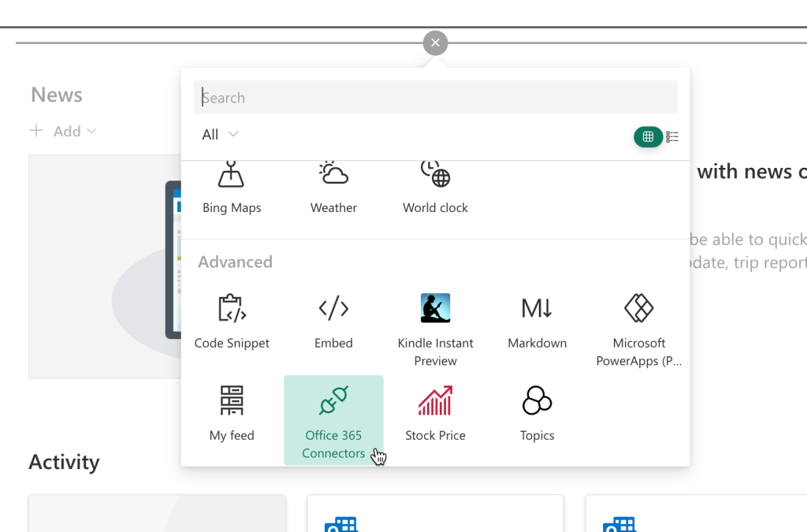This screenshot has height=532, width=807.
Task: Add the Bing Maps web part
Action: (x=232, y=189)
